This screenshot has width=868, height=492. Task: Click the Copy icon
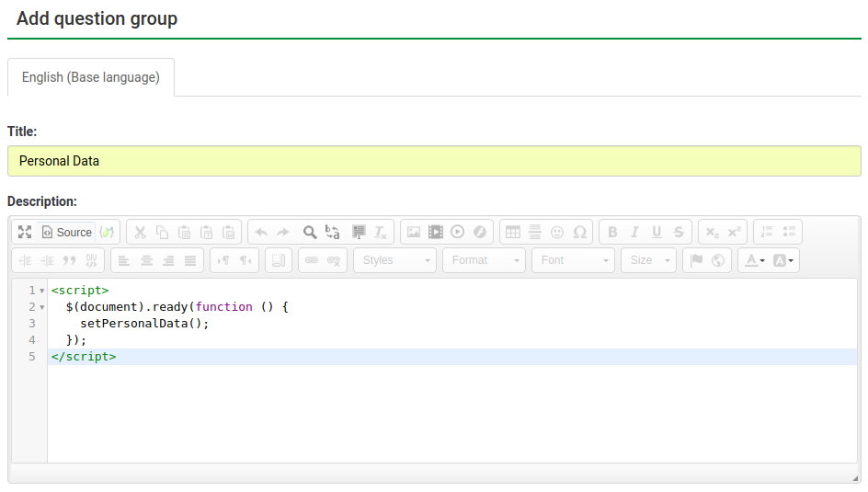(162, 232)
